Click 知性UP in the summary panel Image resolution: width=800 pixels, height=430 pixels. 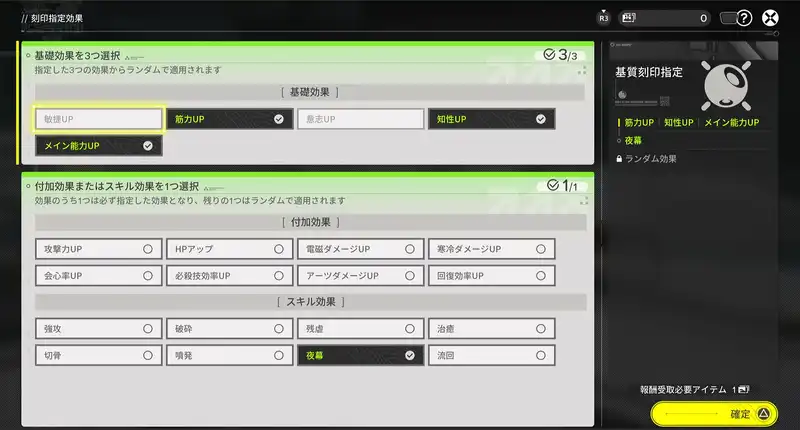click(x=679, y=122)
